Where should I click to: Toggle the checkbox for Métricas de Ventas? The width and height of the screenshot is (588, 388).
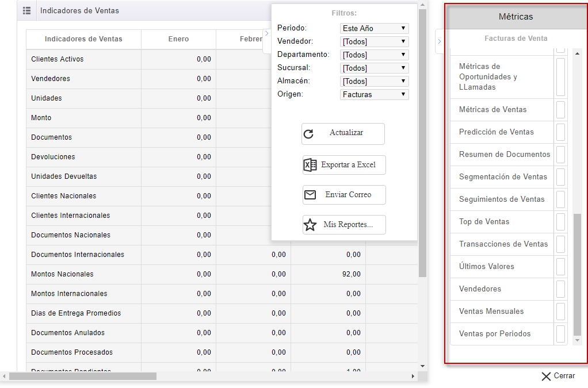coord(560,110)
